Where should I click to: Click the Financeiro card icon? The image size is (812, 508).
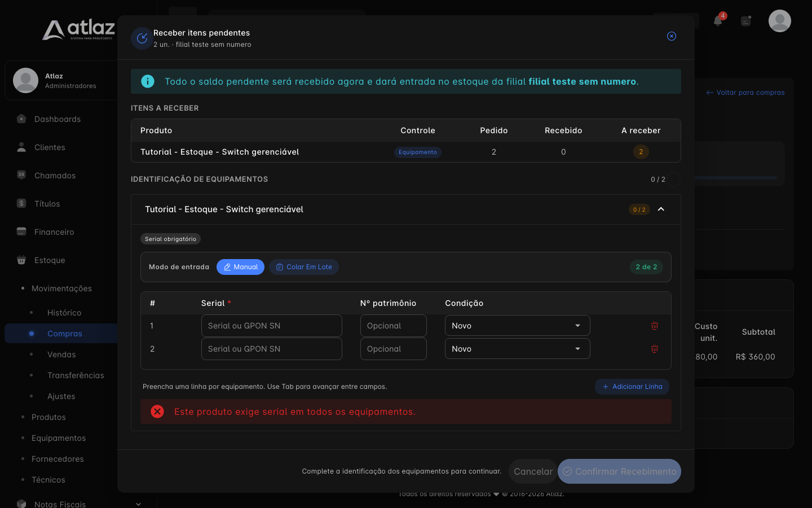pyautogui.click(x=21, y=231)
